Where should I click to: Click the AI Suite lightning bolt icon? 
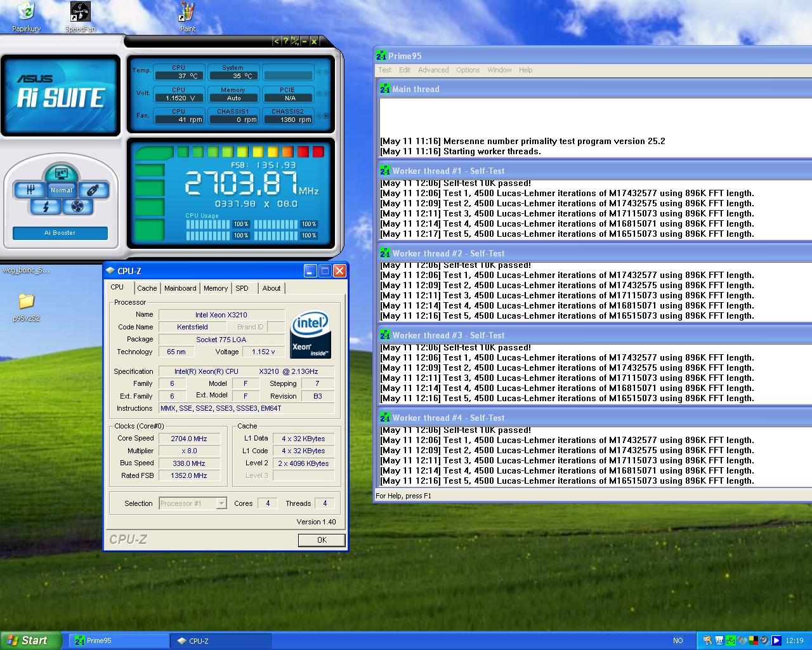click(46, 206)
